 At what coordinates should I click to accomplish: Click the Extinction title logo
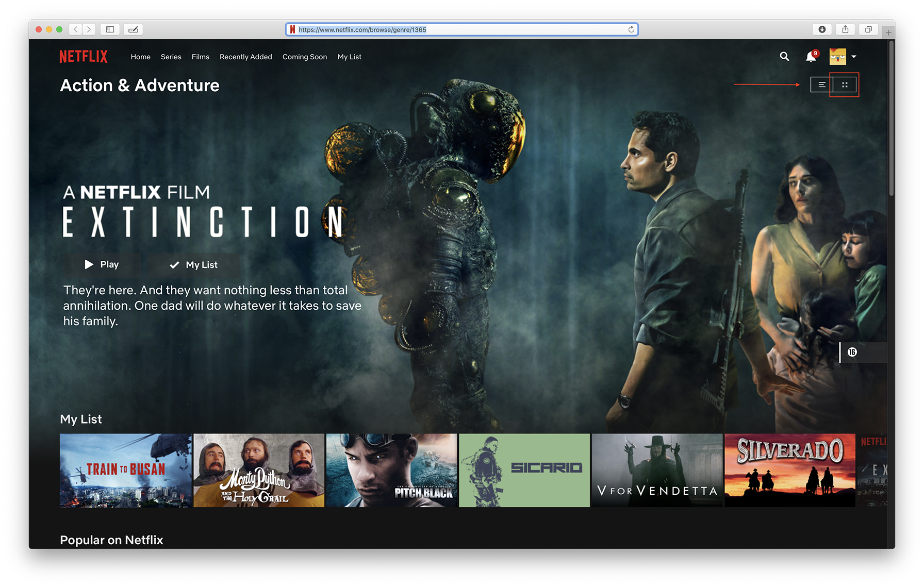pos(203,222)
